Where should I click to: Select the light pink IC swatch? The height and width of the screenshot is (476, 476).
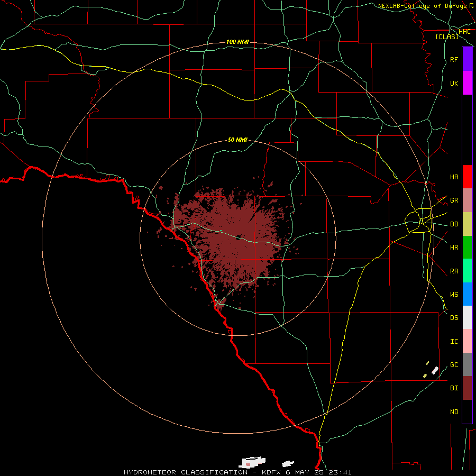pos(467,341)
